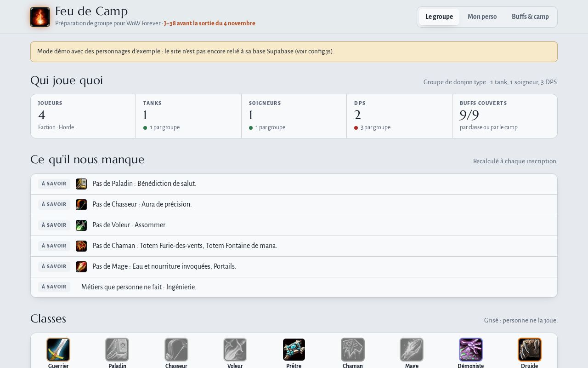Open the Buffs & camp tab
588x368 pixels.
point(530,17)
